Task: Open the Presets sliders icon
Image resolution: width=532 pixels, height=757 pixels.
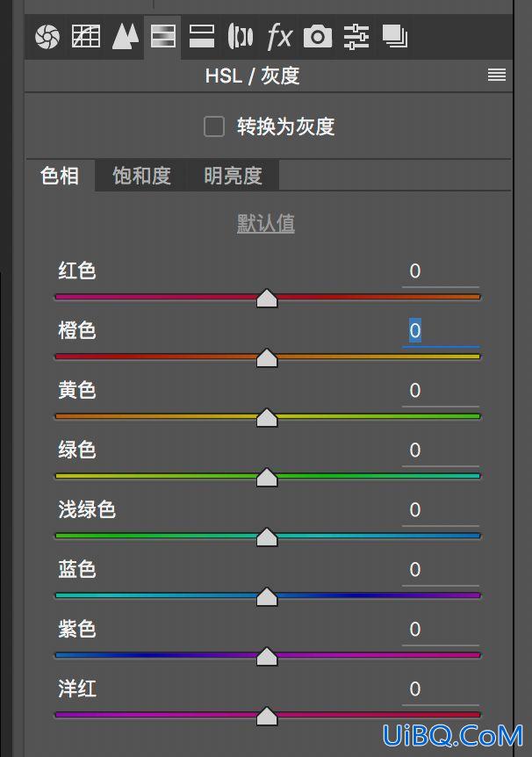Action: [356, 37]
